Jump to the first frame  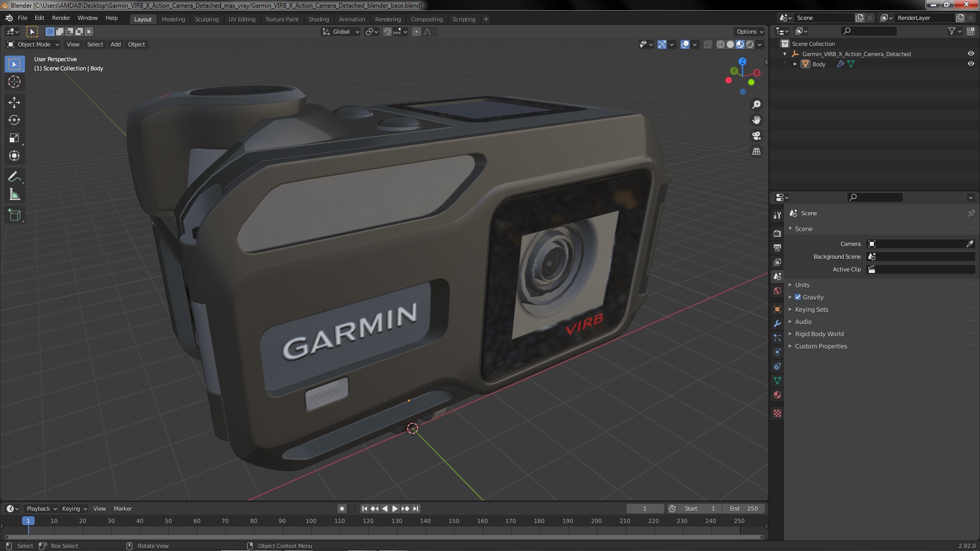pyautogui.click(x=364, y=509)
